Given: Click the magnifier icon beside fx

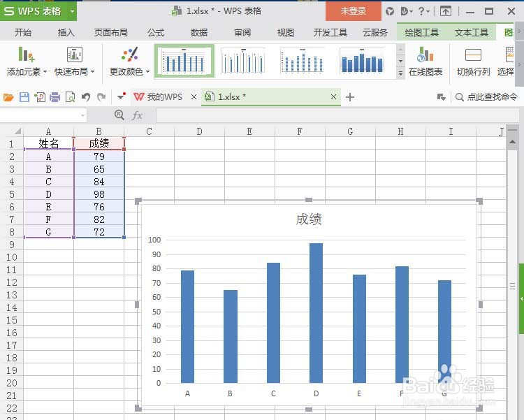Looking at the screenshot, I should [119, 115].
